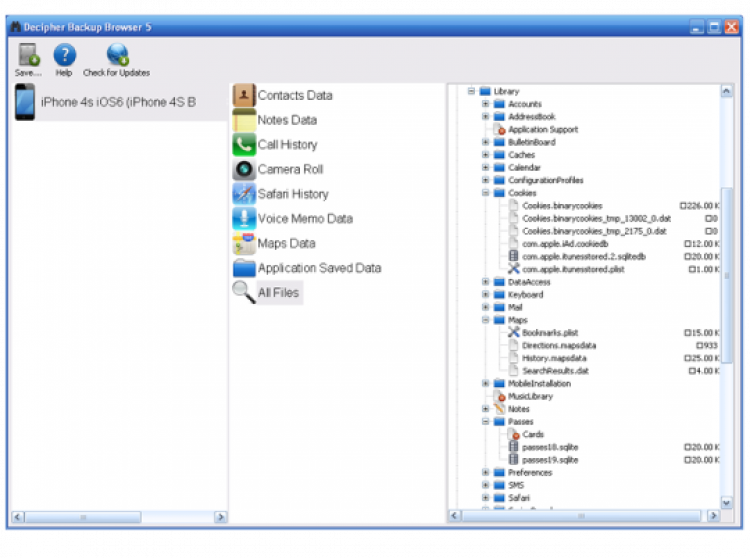Collapse the Passes folder node
This screenshot has width=750, height=558.
[x=485, y=421]
